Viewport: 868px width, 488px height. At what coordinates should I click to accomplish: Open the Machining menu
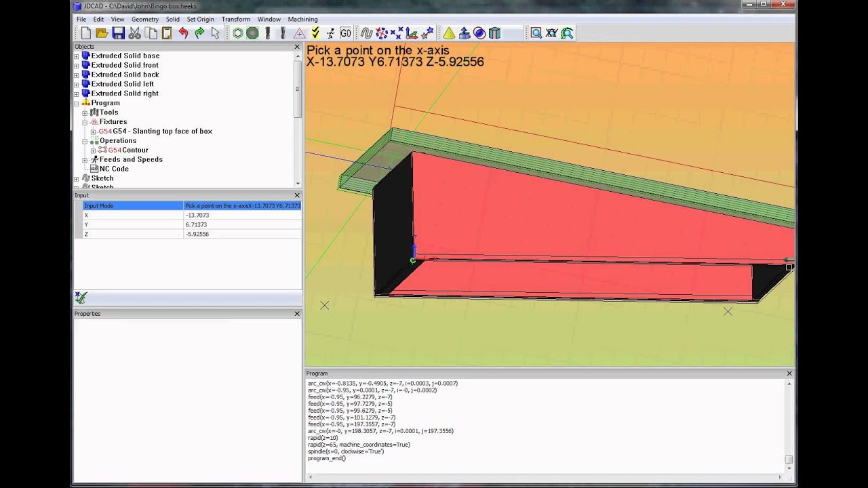point(302,19)
